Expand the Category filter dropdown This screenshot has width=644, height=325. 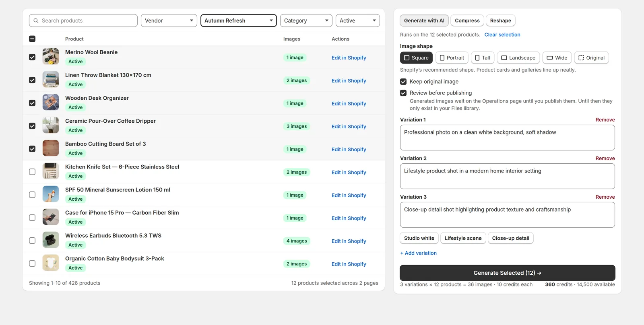point(306,21)
